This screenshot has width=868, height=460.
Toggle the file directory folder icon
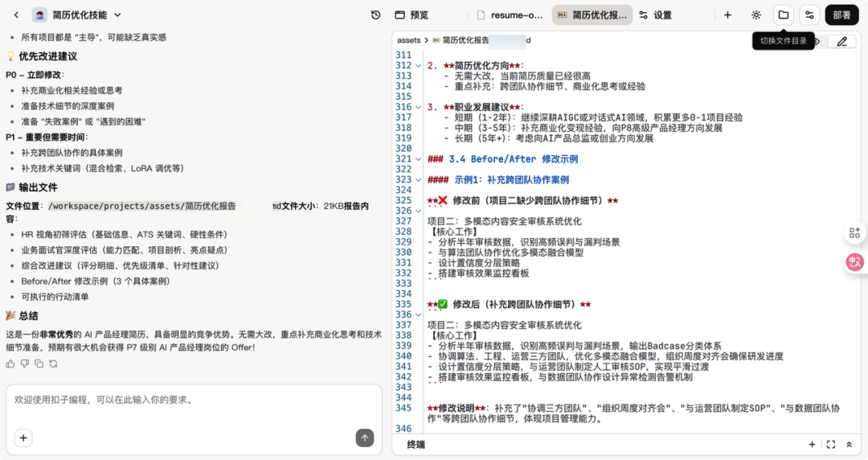(x=783, y=14)
